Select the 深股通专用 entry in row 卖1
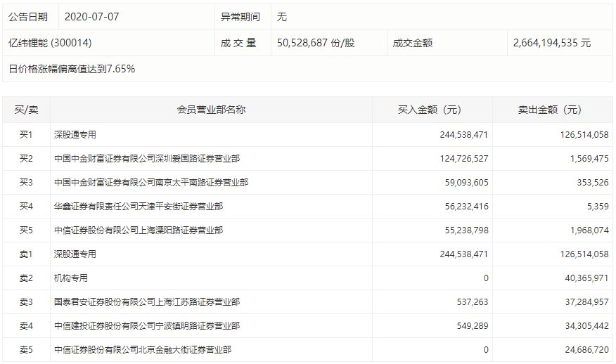Screen dimensions: 616x364 pos(75,254)
